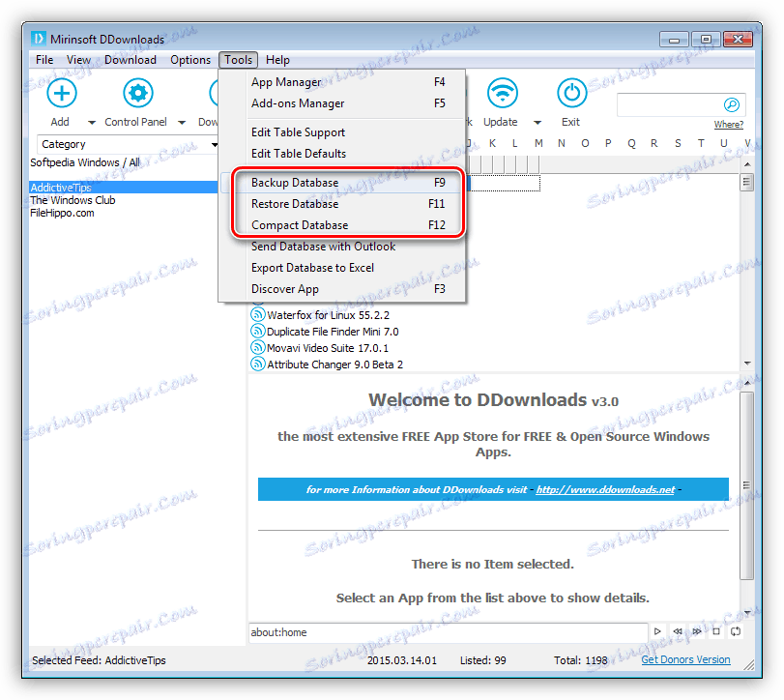Image resolution: width=784 pixels, height=700 pixels.
Task: Filter apps by letter L
Action: click(x=515, y=143)
